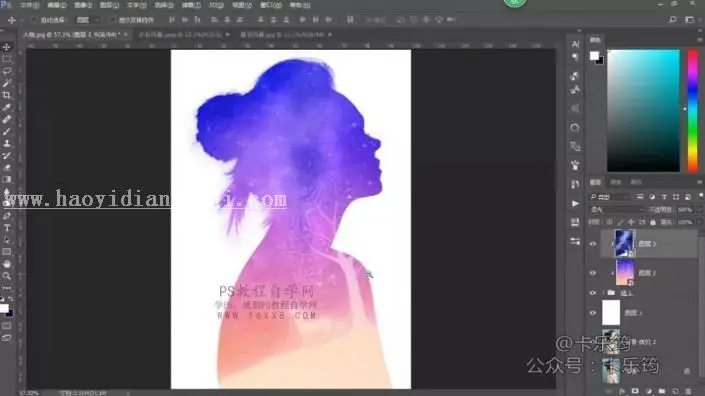Select the Hand tool
Image resolution: width=705 pixels, height=396 pixels.
pos(7,264)
